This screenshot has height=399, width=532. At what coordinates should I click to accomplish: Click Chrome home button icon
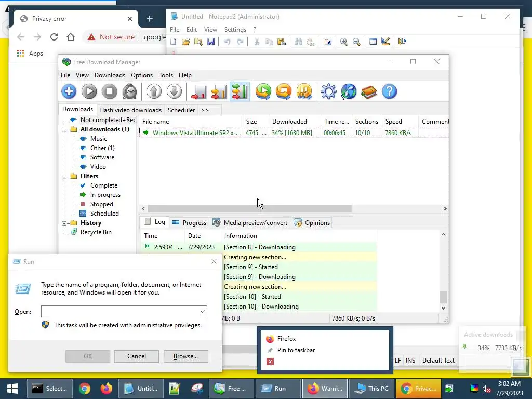[71, 37]
